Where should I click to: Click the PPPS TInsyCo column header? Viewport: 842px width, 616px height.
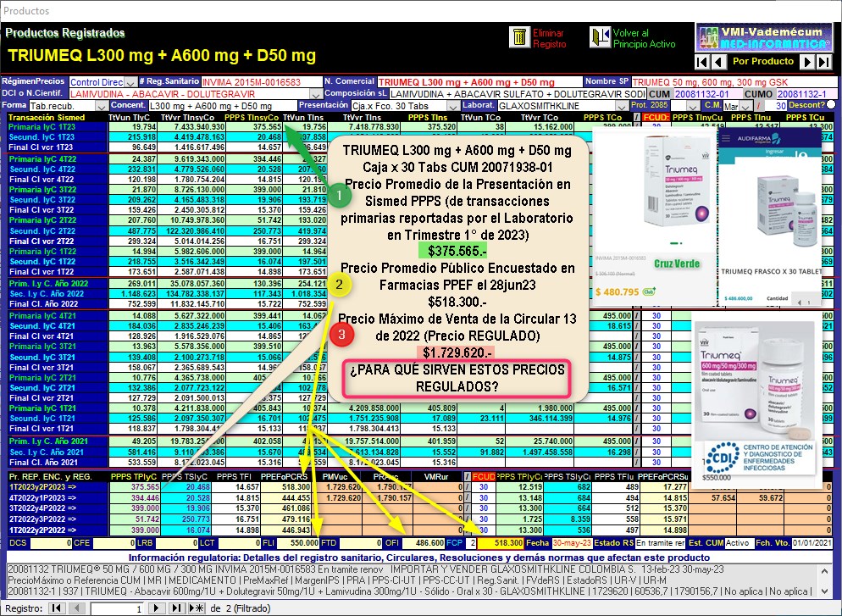point(253,117)
